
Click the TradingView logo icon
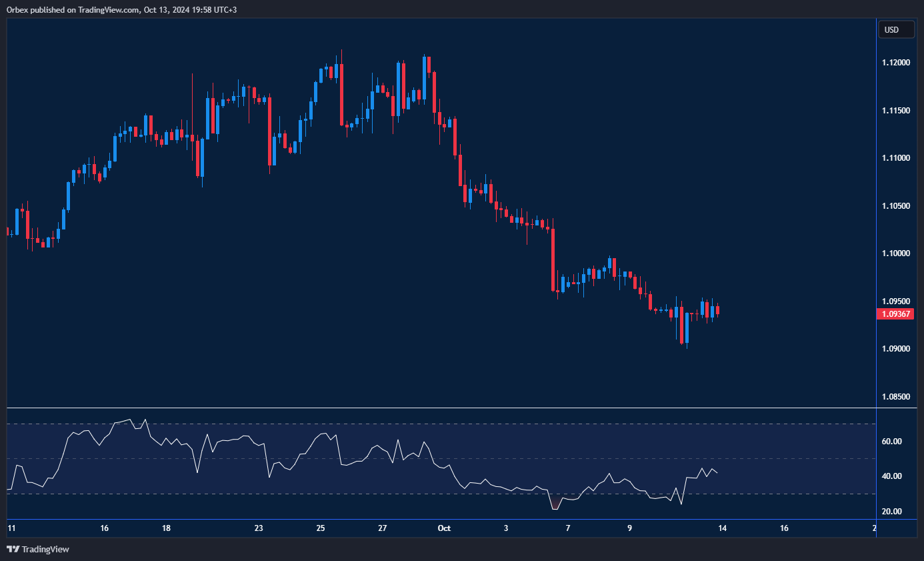click(13, 549)
